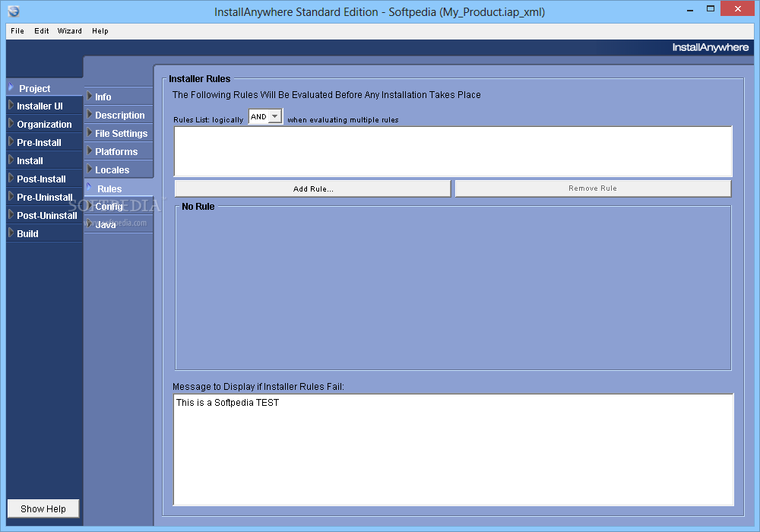Click the arrow icon beside Pre-Uninstall
The image size is (760, 532).
click(x=11, y=196)
